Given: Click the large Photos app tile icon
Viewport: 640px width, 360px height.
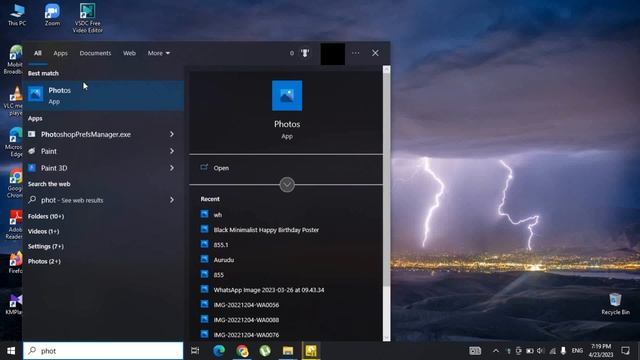Looking at the screenshot, I should tap(287, 96).
